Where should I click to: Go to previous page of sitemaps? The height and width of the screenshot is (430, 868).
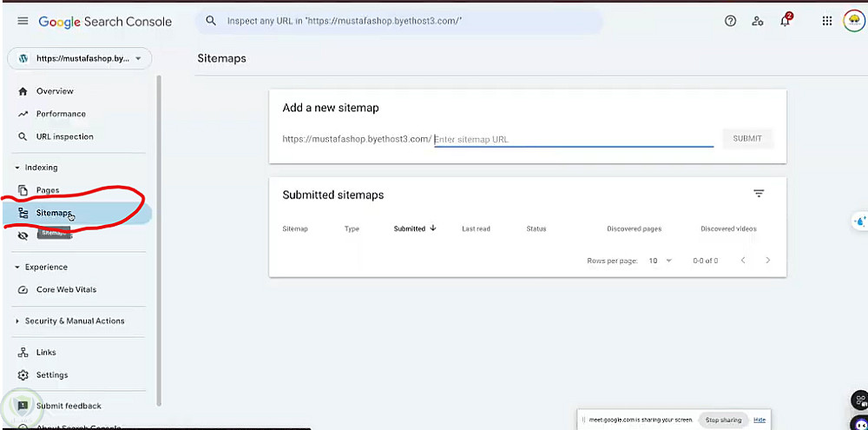tap(743, 261)
